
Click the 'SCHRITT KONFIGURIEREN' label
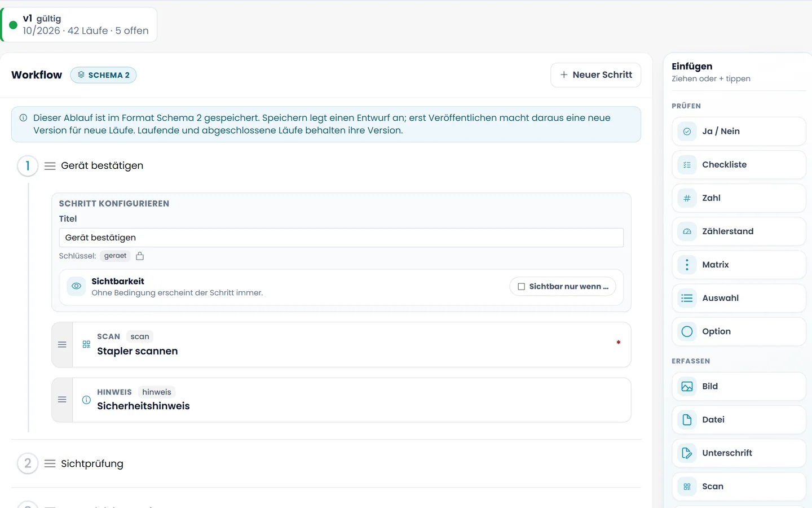coord(114,204)
